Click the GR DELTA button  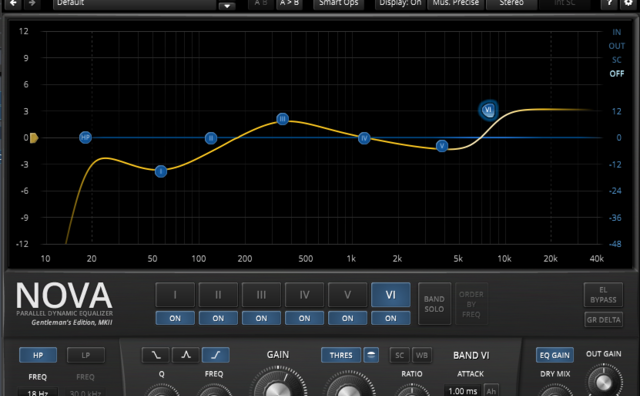(603, 320)
